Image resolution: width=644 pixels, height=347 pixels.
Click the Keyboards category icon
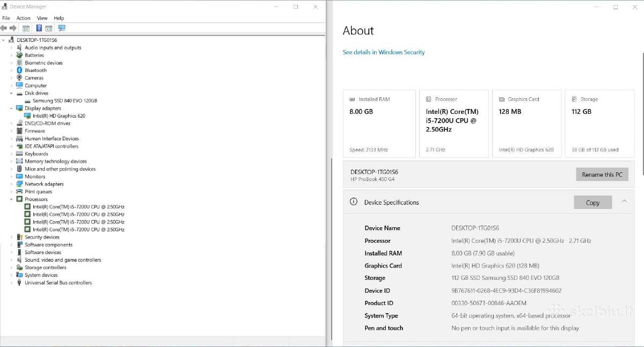tap(20, 154)
